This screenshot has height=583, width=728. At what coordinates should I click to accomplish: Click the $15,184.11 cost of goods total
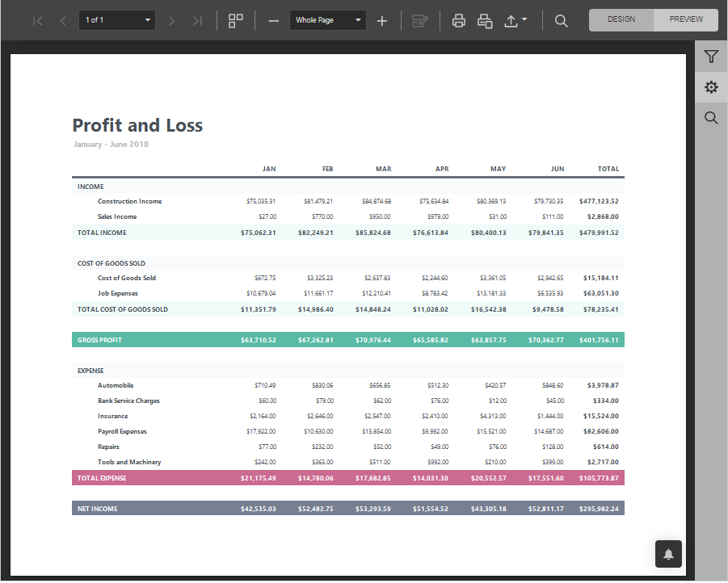[601, 278]
